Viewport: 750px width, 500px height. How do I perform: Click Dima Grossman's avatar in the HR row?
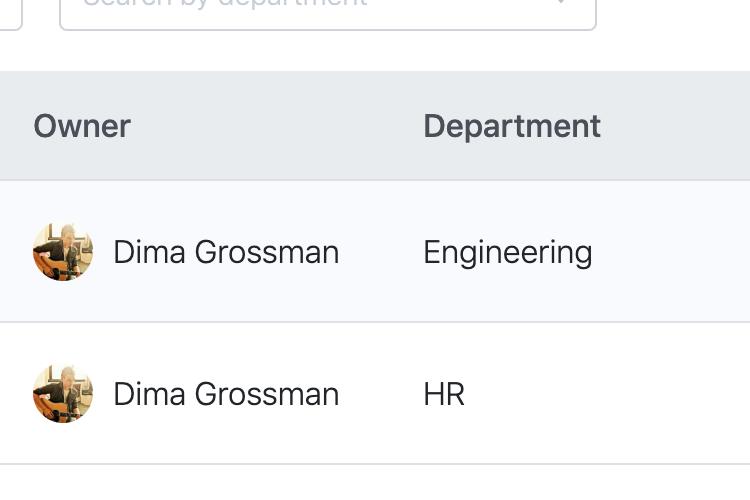click(63, 393)
